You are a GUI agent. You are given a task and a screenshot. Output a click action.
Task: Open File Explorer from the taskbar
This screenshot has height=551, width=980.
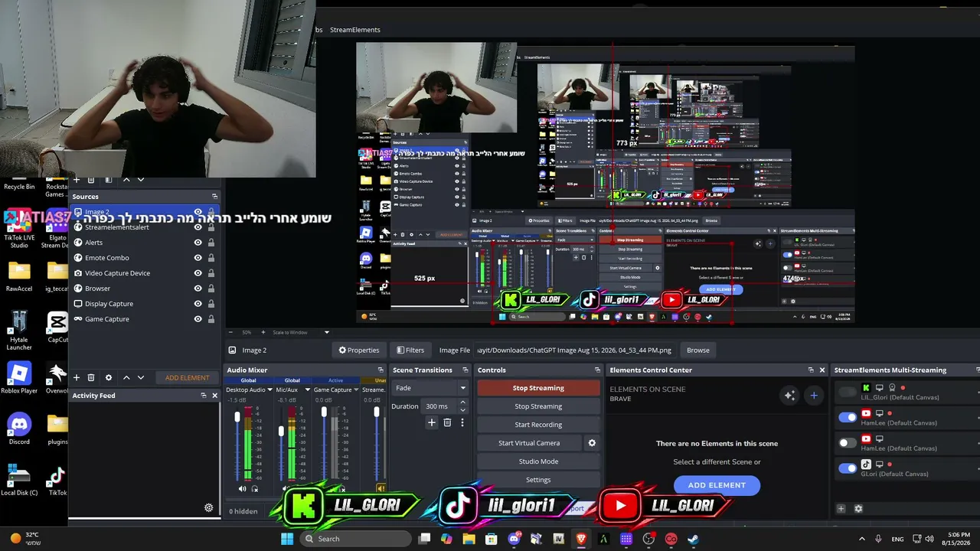click(x=469, y=539)
